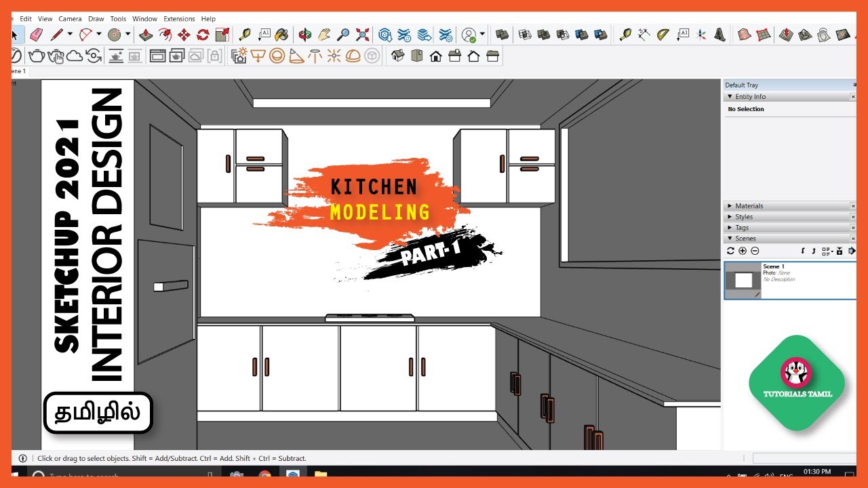The image size is (868, 488).
Task: Open the Draw menu
Action: (x=96, y=19)
